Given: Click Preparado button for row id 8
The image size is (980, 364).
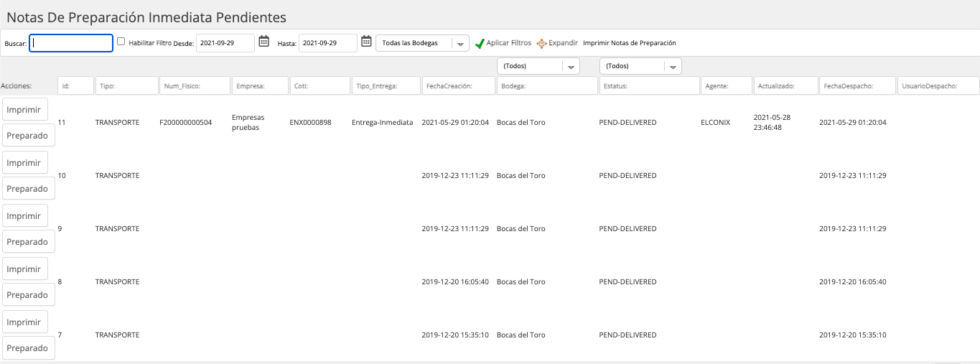Looking at the screenshot, I should [28, 294].
